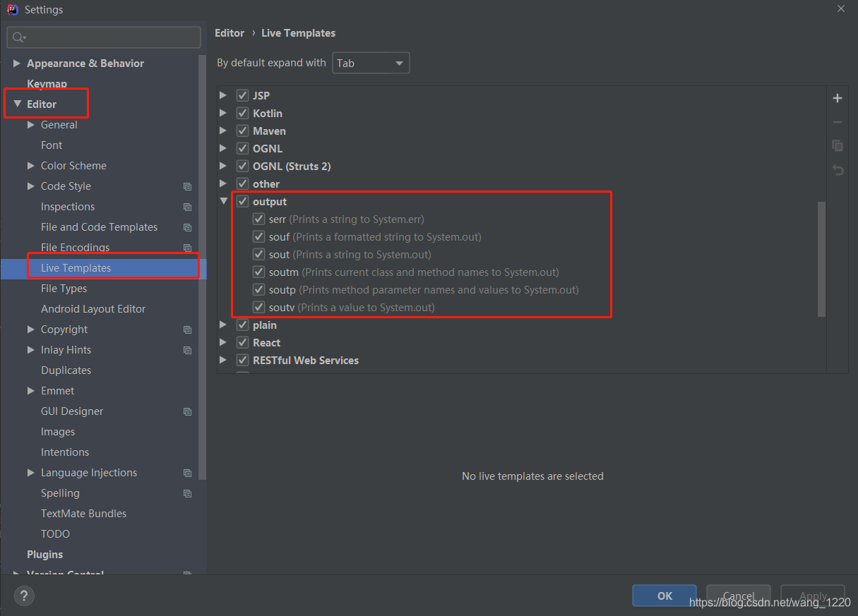The image size is (858, 616).
Task: Open the Duplicates settings page
Action: pyautogui.click(x=66, y=370)
